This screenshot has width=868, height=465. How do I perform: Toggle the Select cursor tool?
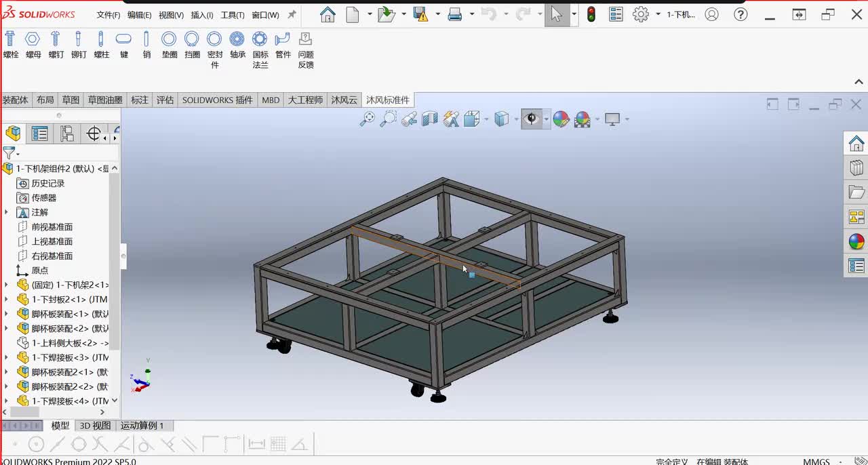point(557,14)
